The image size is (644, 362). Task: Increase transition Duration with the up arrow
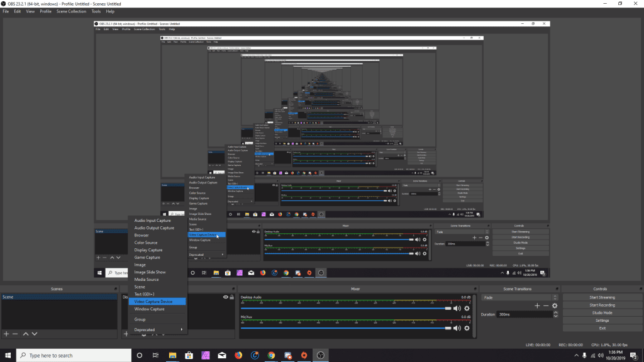[556, 312]
